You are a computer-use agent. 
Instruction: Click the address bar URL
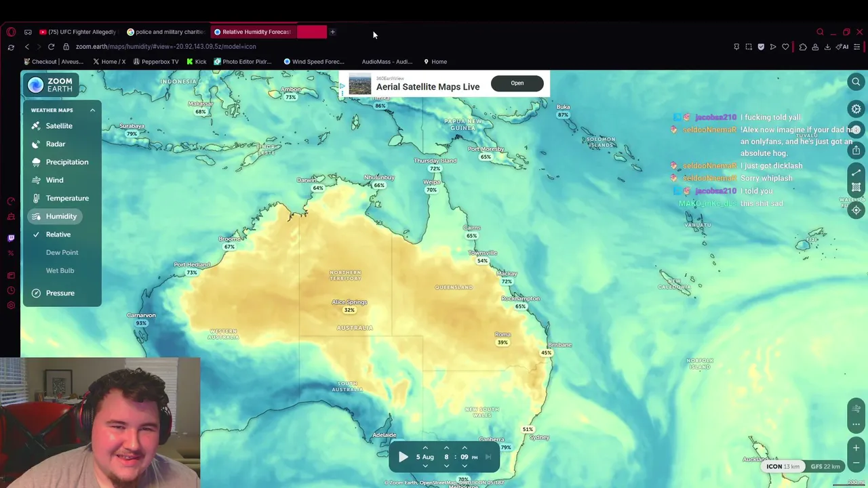(166, 47)
